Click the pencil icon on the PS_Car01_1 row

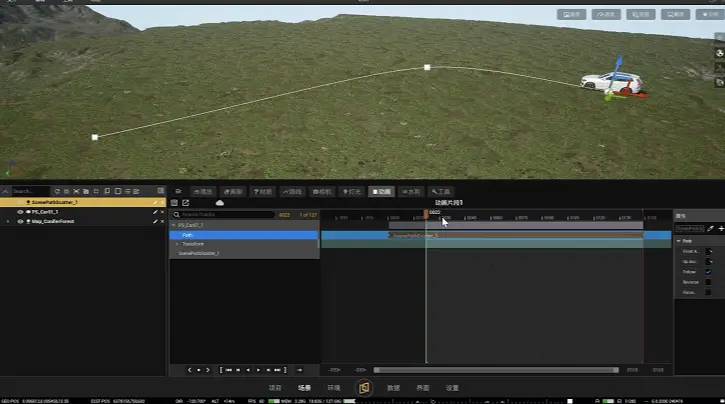(155, 212)
